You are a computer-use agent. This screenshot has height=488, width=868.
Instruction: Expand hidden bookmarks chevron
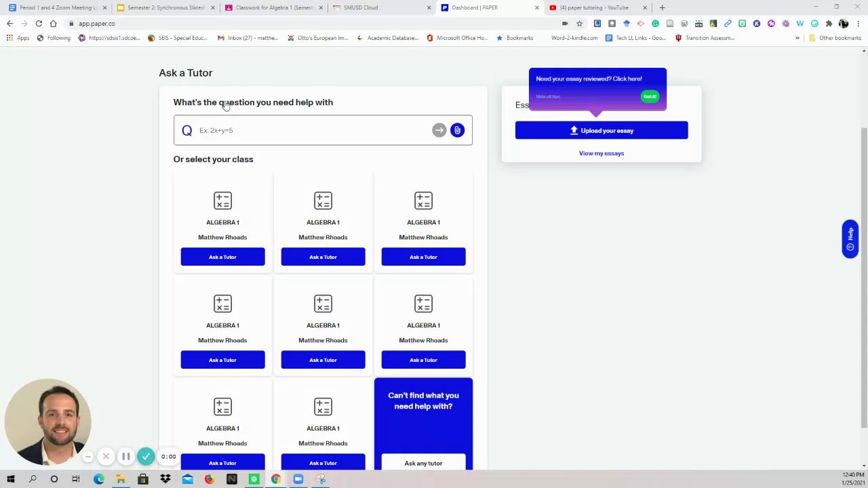(x=797, y=38)
